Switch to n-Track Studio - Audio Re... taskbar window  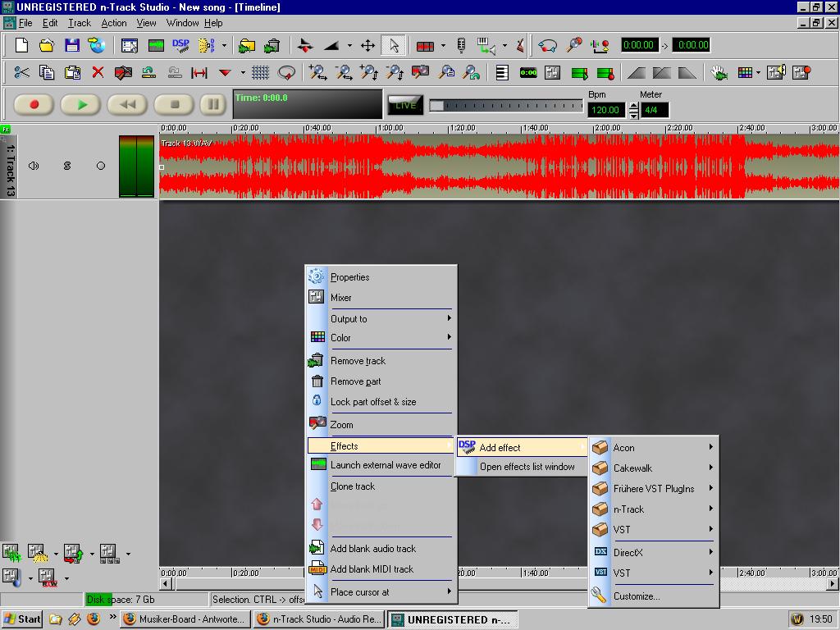pos(319,619)
